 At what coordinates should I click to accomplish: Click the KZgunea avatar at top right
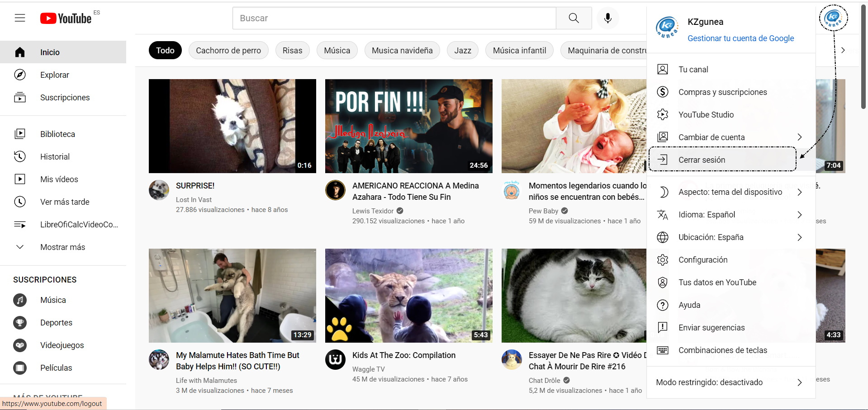[833, 18]
